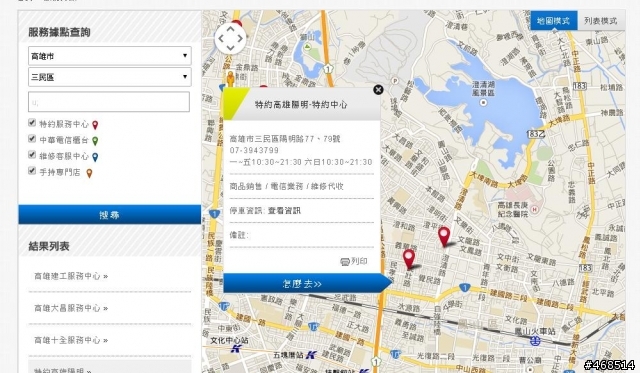Click the 五塊厝站 metro K icon
Screen dimensions: 640x373
tap(311, 355)
